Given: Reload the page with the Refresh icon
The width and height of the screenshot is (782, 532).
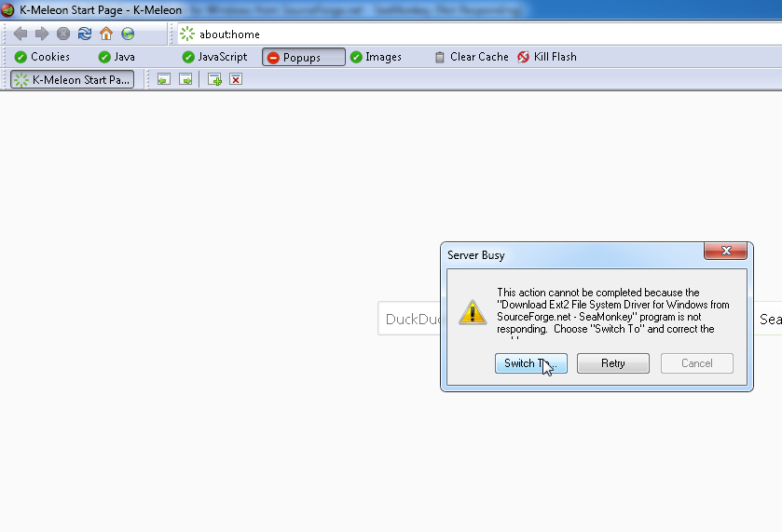Looking at the screenshot, I should (85, 34).
